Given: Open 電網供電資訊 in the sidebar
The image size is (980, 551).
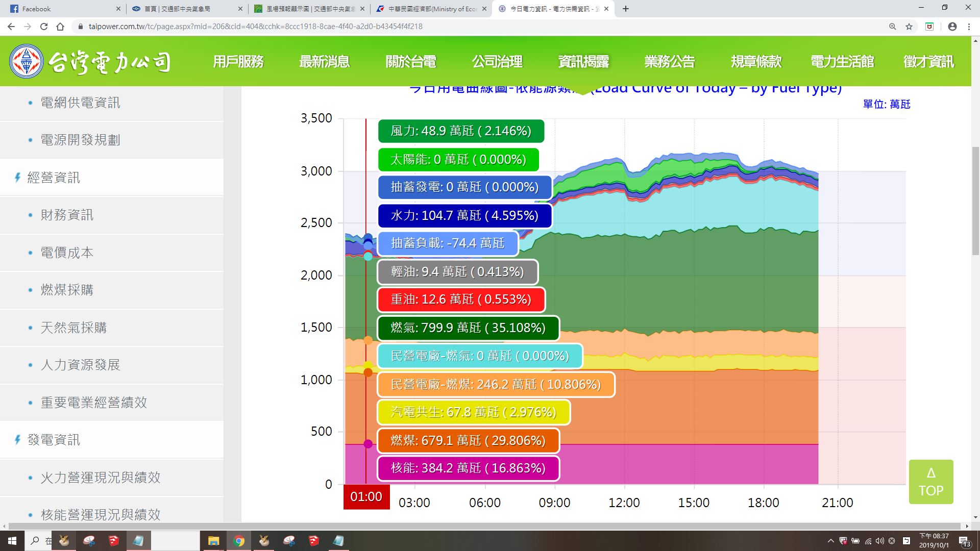Looking at the screenshot, I should pos(112,103).
